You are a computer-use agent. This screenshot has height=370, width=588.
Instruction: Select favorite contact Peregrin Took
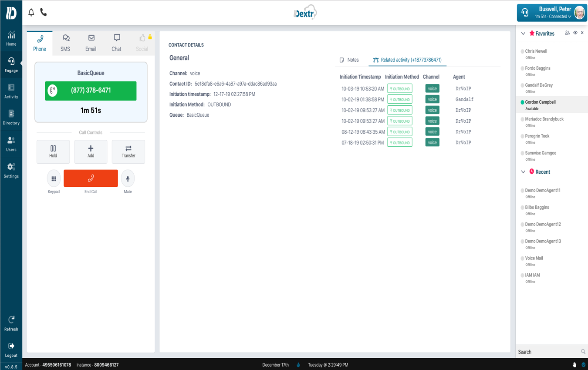pos(552,139)
